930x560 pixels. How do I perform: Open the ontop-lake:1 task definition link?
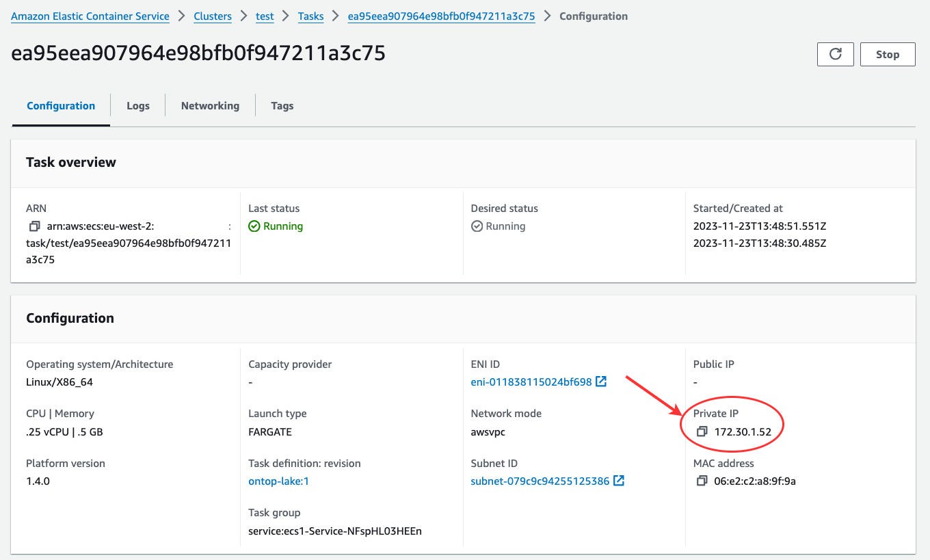tap(278, 481)
